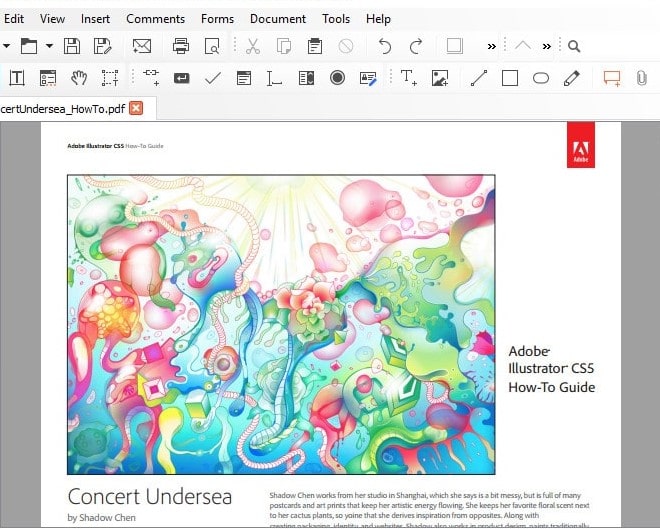The image size is (660, 529).
Task: Open the Document menu
Action: [278, 19]
